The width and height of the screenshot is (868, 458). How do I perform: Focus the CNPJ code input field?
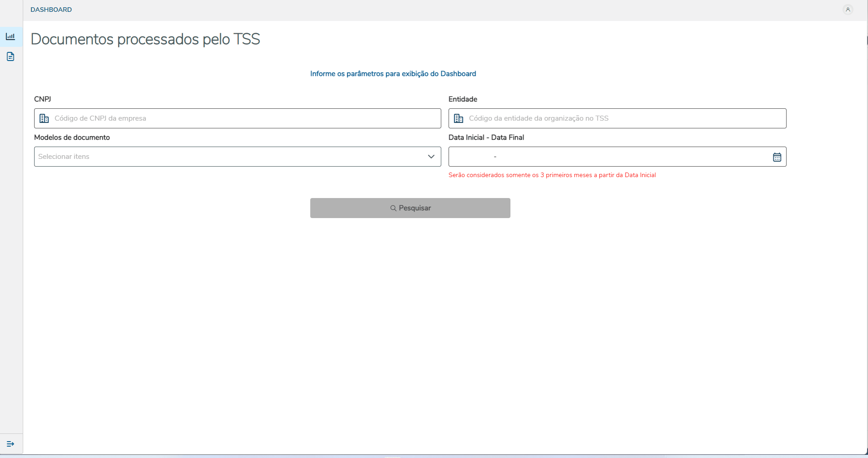pos(237,118)
